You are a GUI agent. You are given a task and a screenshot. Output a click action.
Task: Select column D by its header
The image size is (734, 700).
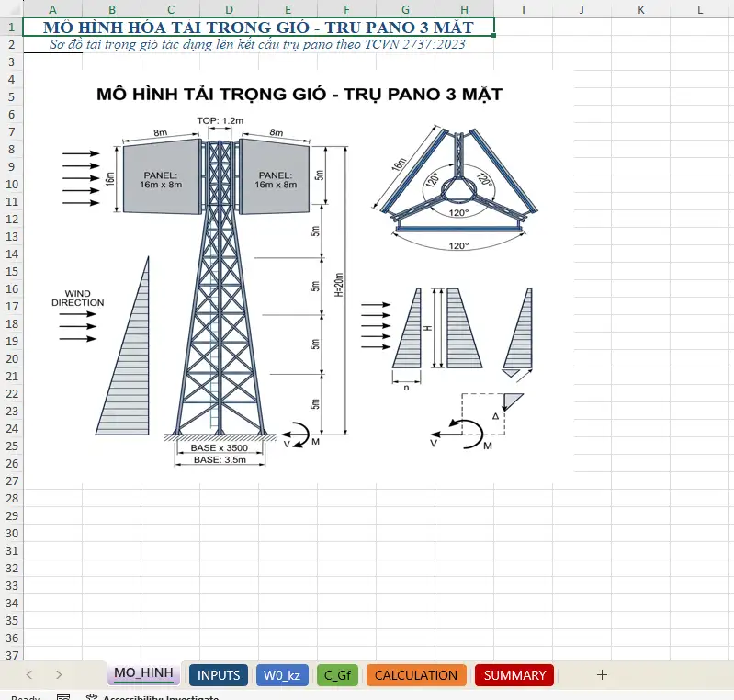click(x=229, y=9)
